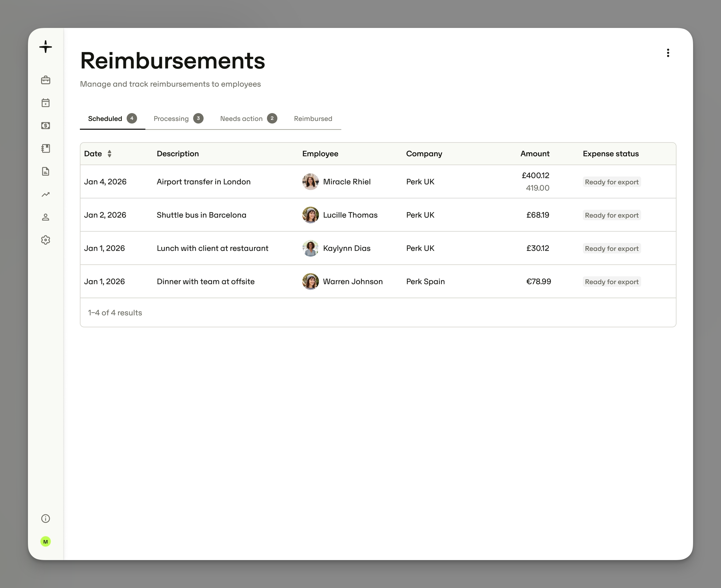The height and width of the screenshot is (588, 721).
Task: Click the Perk star logo icon
Action: pos(45,47)
